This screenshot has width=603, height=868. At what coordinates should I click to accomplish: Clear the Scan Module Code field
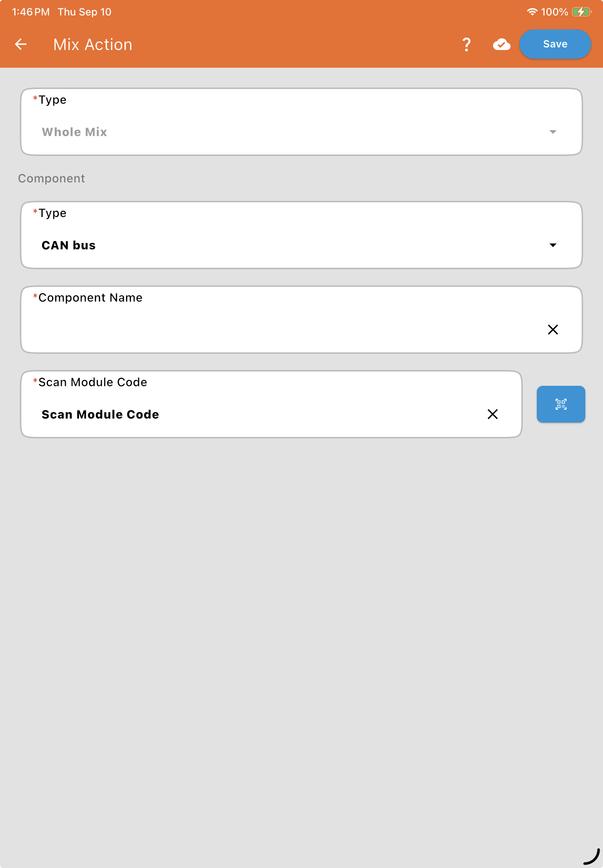click(x=492, y=414)
